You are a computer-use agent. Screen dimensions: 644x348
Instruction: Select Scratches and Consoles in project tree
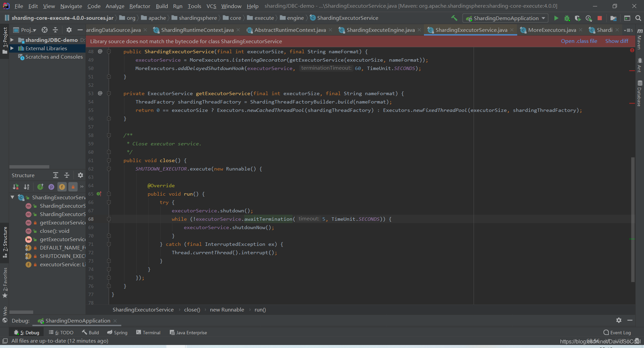coord(54,57)
